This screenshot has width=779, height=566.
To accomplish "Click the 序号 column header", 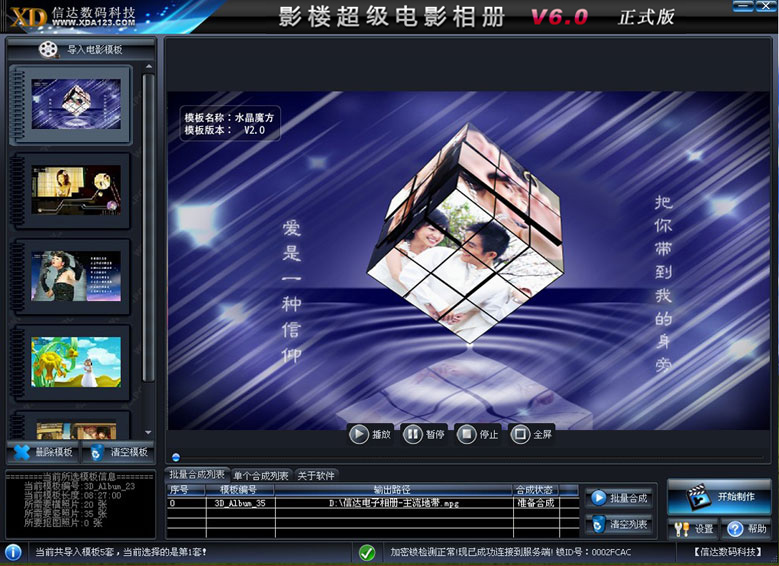I will pos(186,490).
